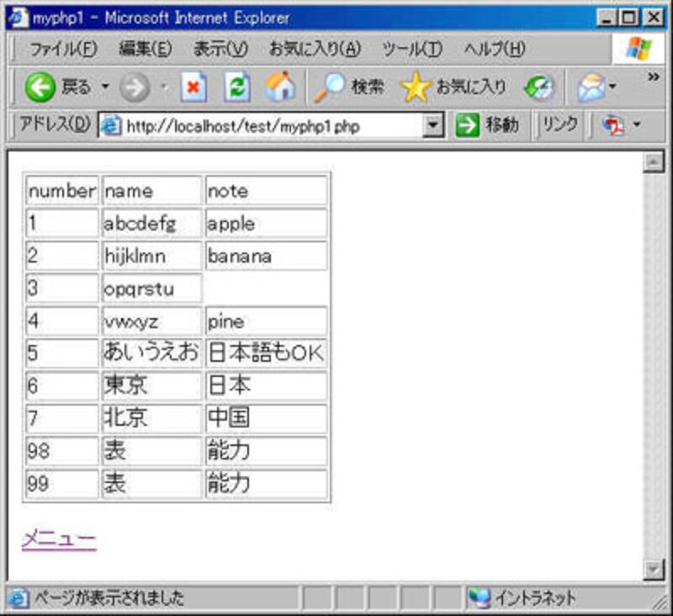Refresh the page with the green arrows icon

pos(238,87)
